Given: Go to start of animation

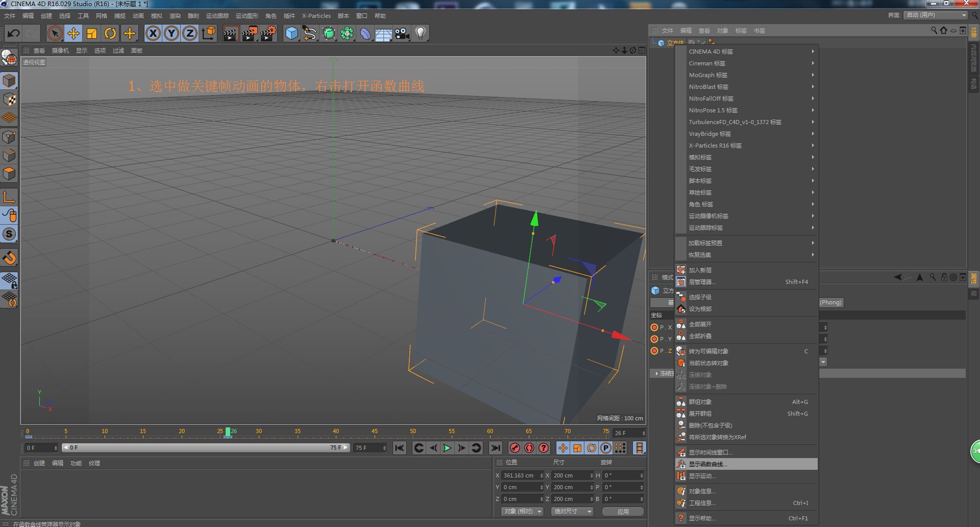Looking at the screenshot, I should point(400,448).
